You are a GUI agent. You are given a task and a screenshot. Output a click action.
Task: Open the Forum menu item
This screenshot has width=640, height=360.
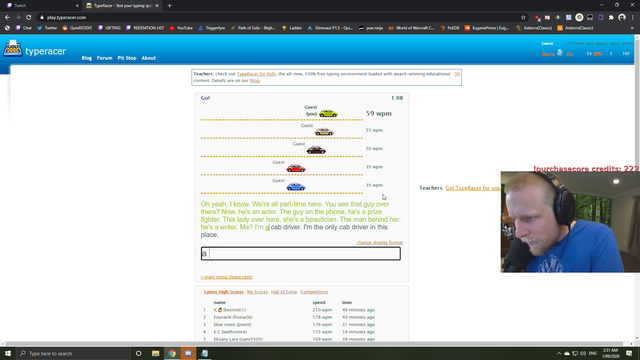pos(104,58)
